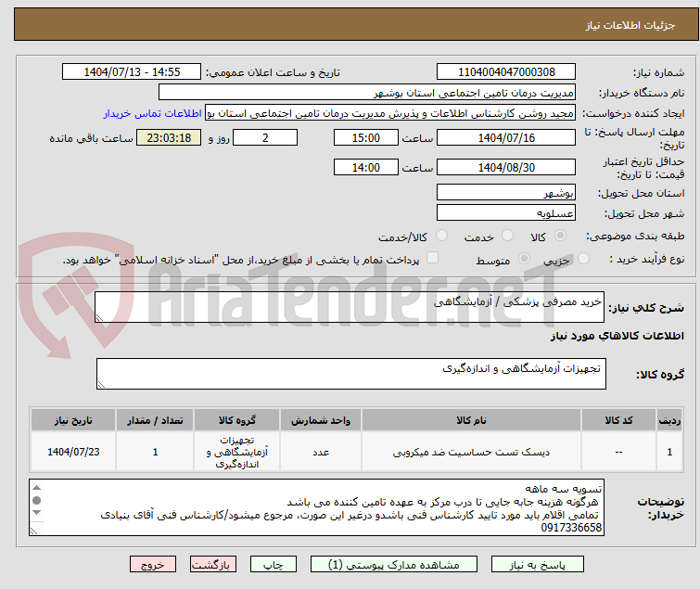Click the کد کالا column header

pos(618,420)
